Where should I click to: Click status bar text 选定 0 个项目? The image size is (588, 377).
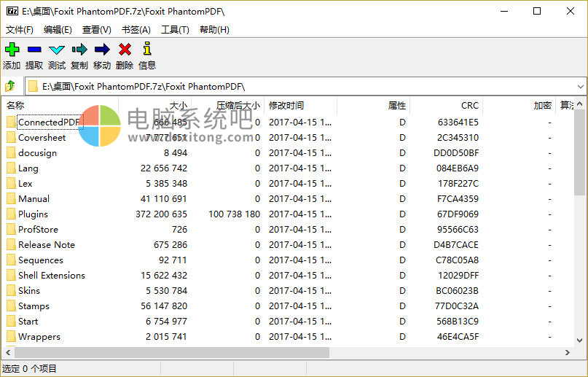(x=29, y=369)
